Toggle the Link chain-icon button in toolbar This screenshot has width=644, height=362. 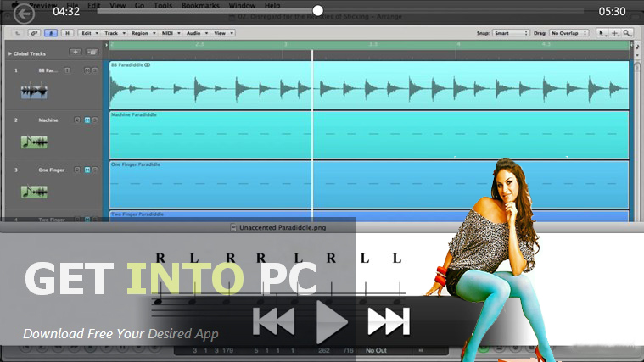point(34,33)
